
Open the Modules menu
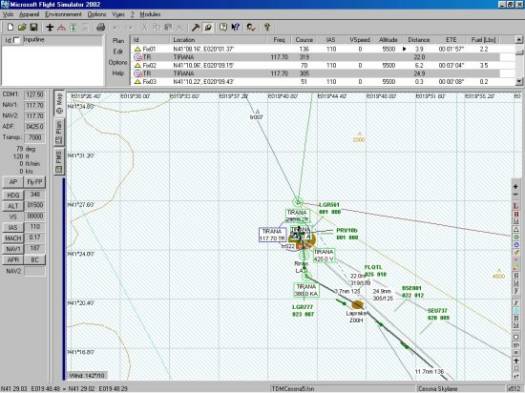[150, 14]
